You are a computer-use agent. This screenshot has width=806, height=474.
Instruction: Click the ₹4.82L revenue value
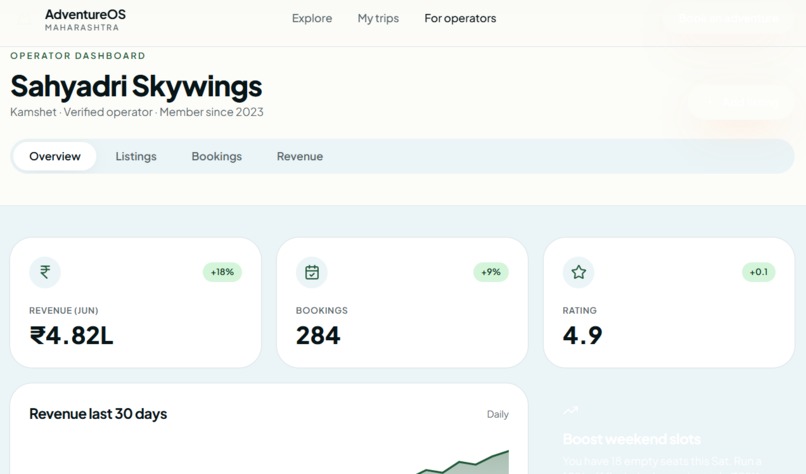(x=71, y=336)
